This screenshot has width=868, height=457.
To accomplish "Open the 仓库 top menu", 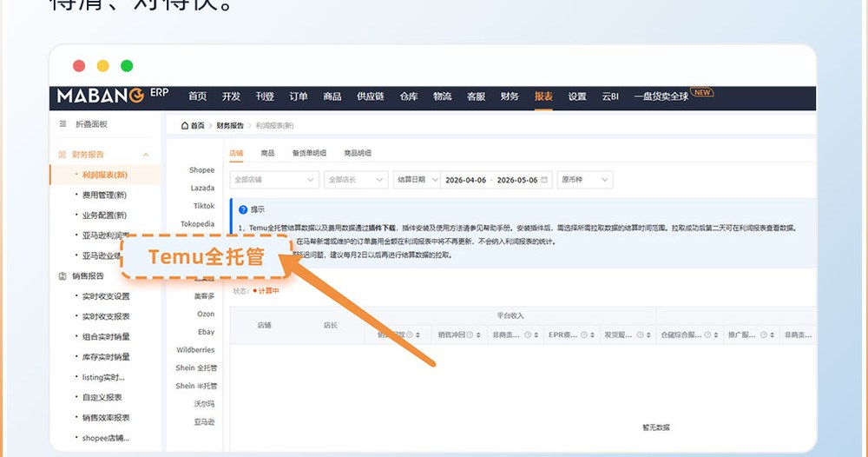I will 409,96.
